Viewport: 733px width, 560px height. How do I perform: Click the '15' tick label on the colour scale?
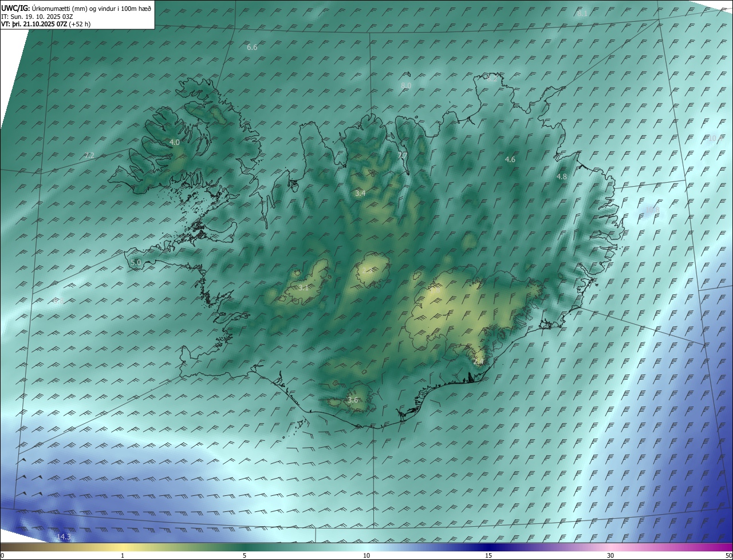click(x=488, y=555)
